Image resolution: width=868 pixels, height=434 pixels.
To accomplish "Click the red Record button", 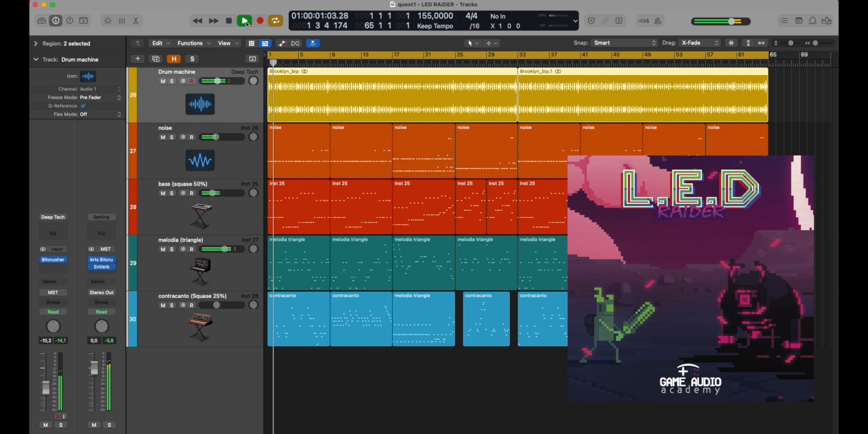I will pos(260,21).
